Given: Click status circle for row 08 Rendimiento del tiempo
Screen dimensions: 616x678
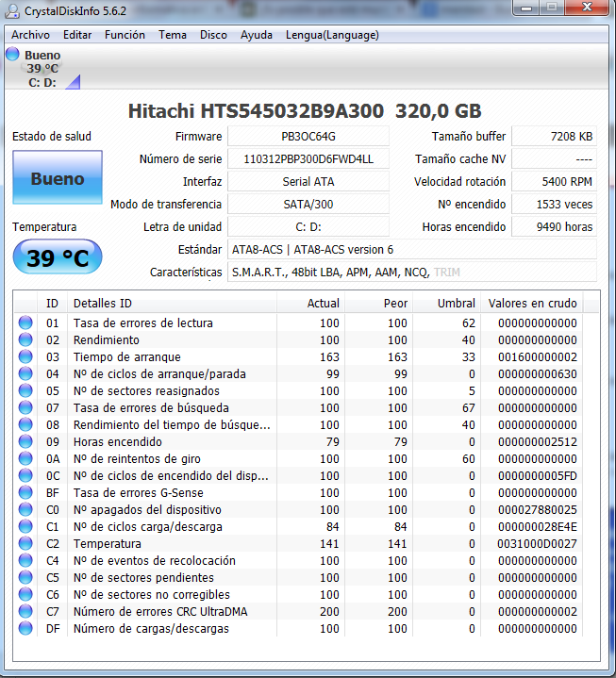Looking at the screenshot, I should tap(25, 424).
